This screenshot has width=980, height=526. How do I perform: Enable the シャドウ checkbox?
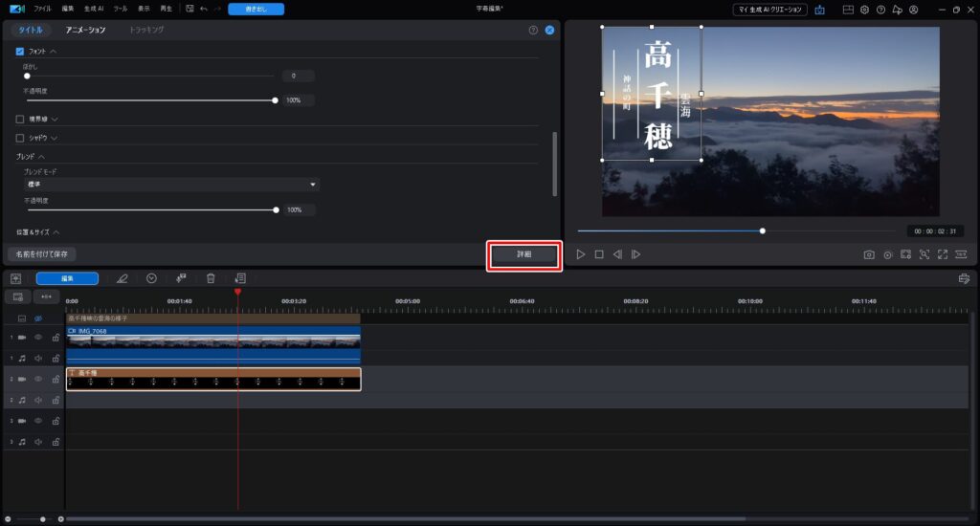pos(20,138)
